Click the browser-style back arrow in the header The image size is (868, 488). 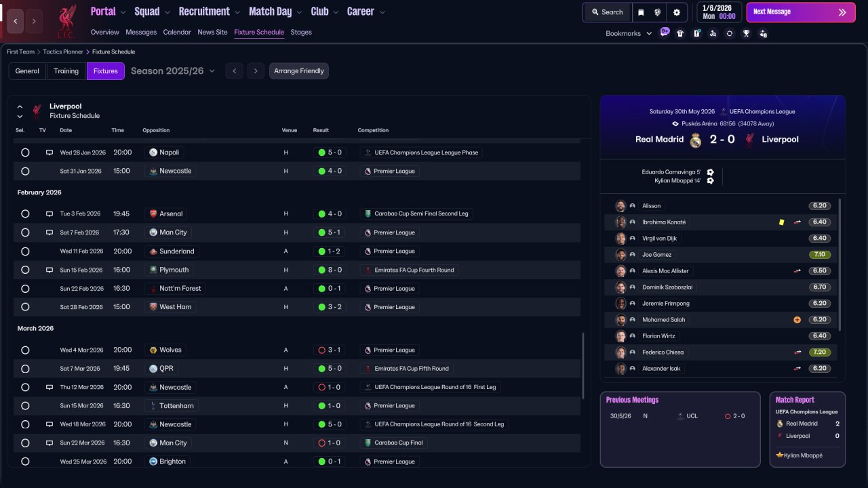pyautogui.click(x=16, y=21)
